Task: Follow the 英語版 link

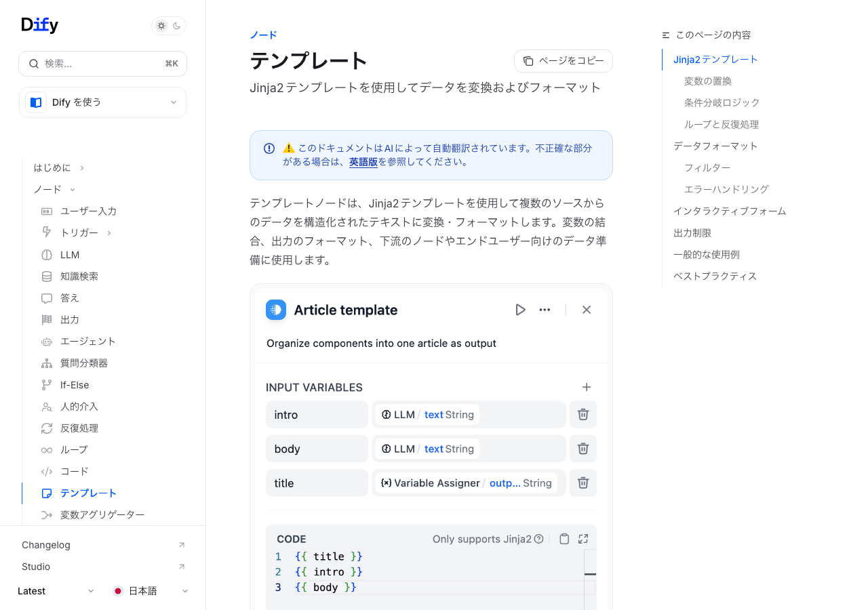Action: 363,162
